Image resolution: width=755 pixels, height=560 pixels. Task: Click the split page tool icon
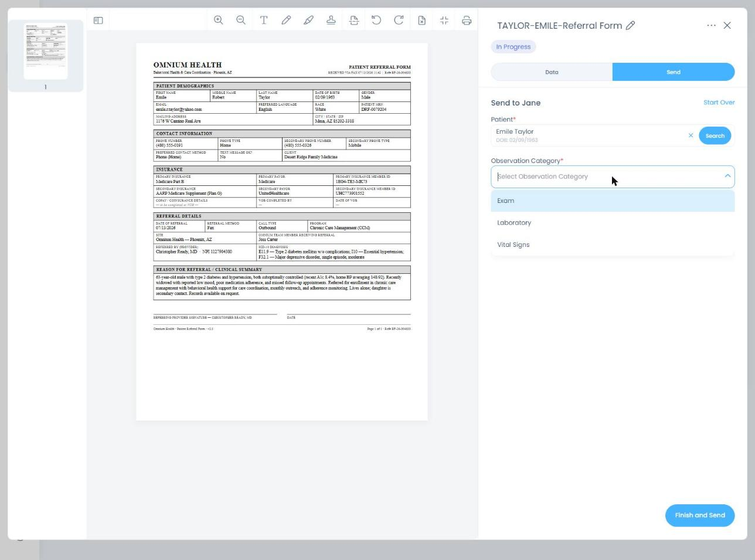coord(354,20)
